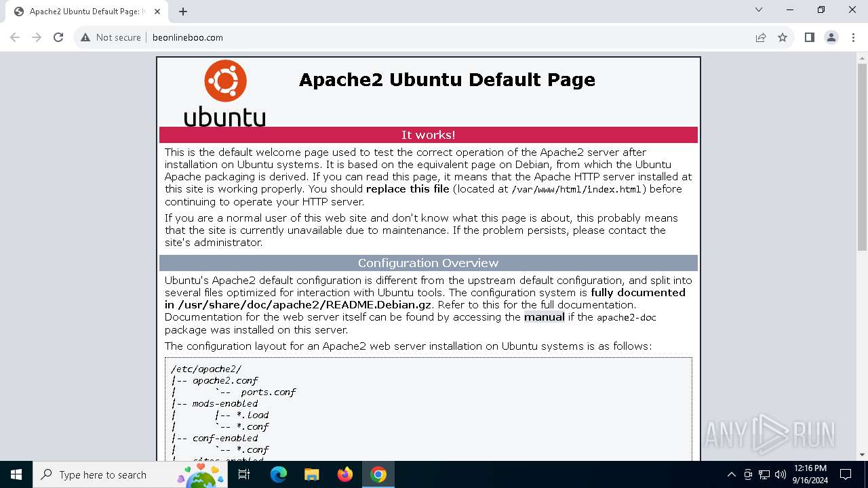868x488 pixels.
Task: Open the Chrome three-dot menu
Action: click(x=852, y=37)
